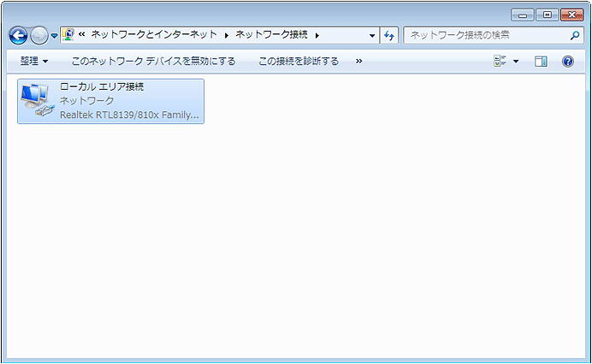The height and width of the screenshot is (364, 592).
Task: Expand arrow after ネットワーク接続 breadcrumb
Action: point(317,35)
